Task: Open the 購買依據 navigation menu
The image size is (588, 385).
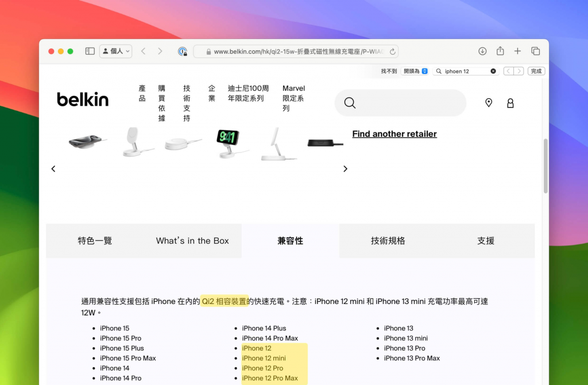Action: [161, 103]
